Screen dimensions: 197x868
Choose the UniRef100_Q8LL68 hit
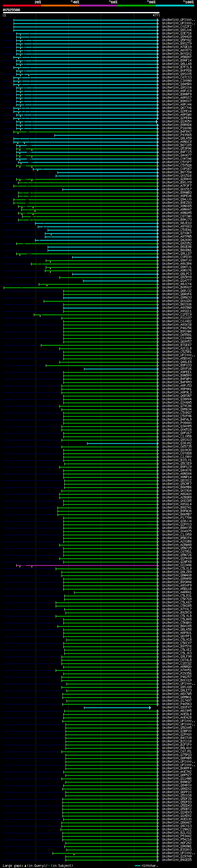coord(177,64)
